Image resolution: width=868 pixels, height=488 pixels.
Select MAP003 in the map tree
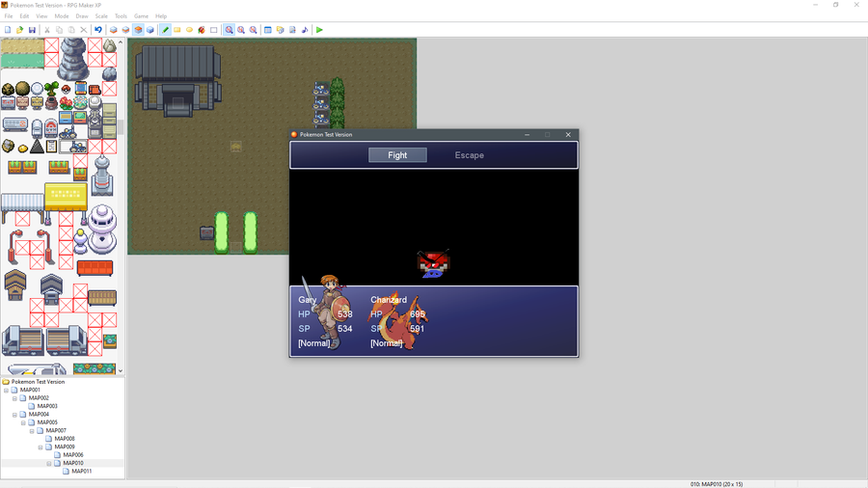47,406
